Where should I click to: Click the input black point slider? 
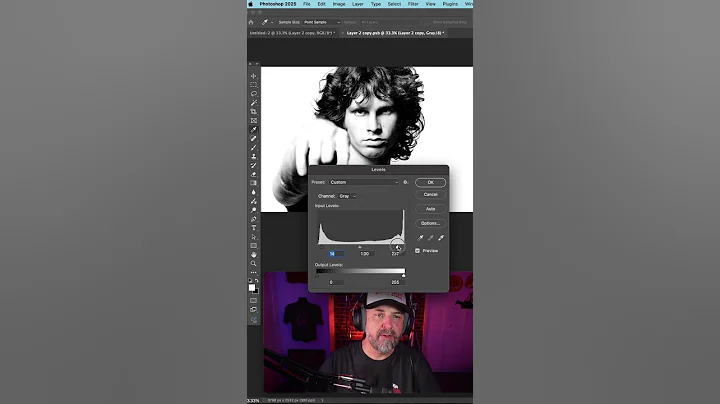click(321, 247)
